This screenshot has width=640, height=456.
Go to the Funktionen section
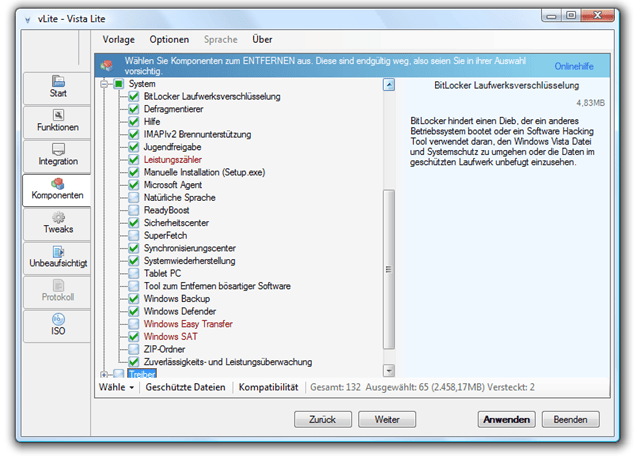(58, 121)
